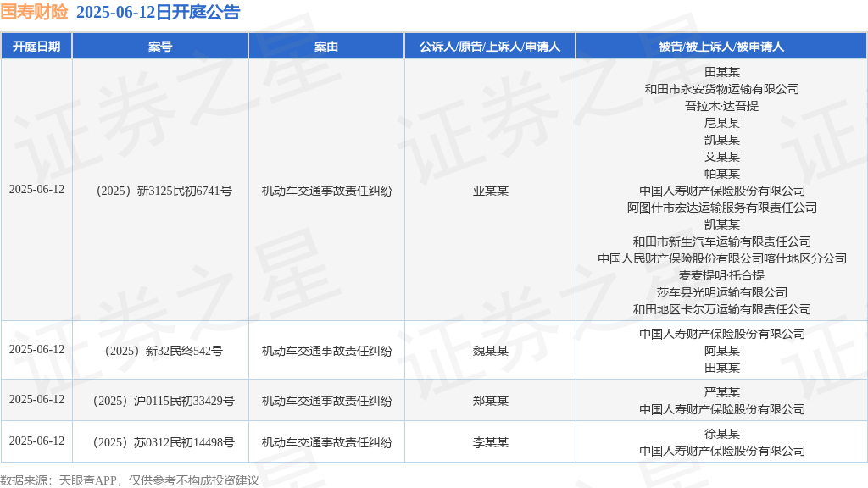The image size is (868, 488).
Task: Click defendant 吾拉木·达吾提
Action: [x=722, y=106]
